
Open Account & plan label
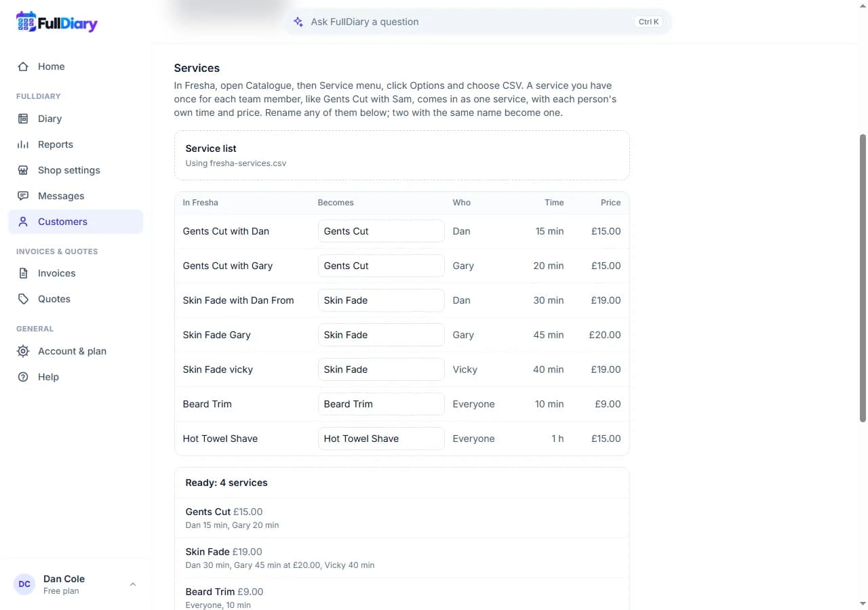[x=72, y=351]
